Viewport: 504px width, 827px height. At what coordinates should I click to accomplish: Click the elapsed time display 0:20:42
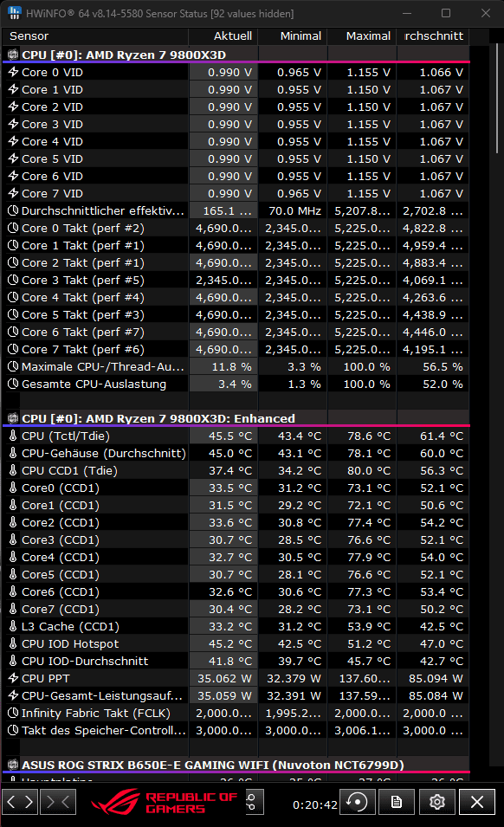314,804
